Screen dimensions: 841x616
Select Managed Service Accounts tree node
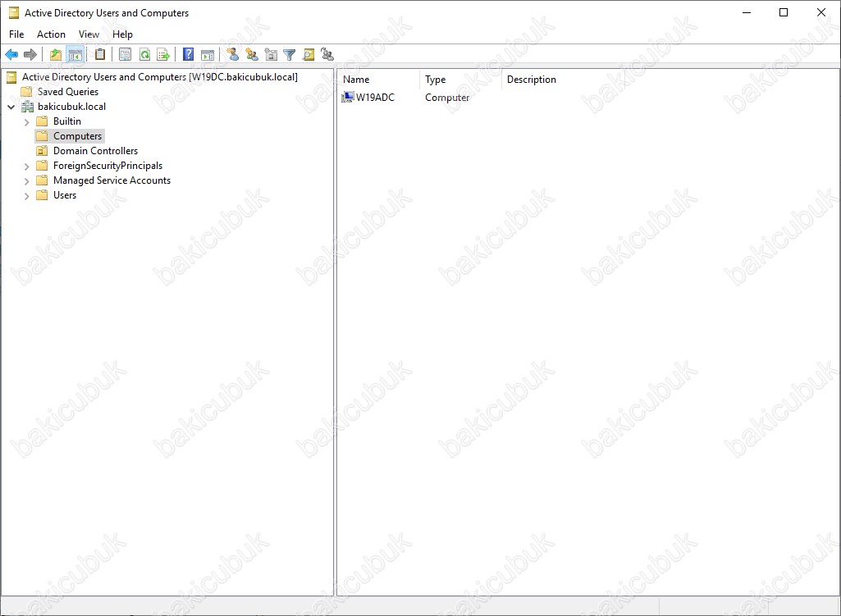(112, 180)
